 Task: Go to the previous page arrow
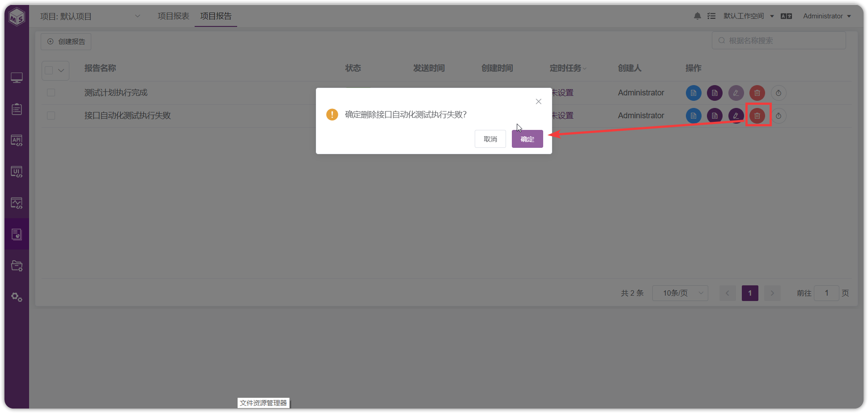click(728, 293)
